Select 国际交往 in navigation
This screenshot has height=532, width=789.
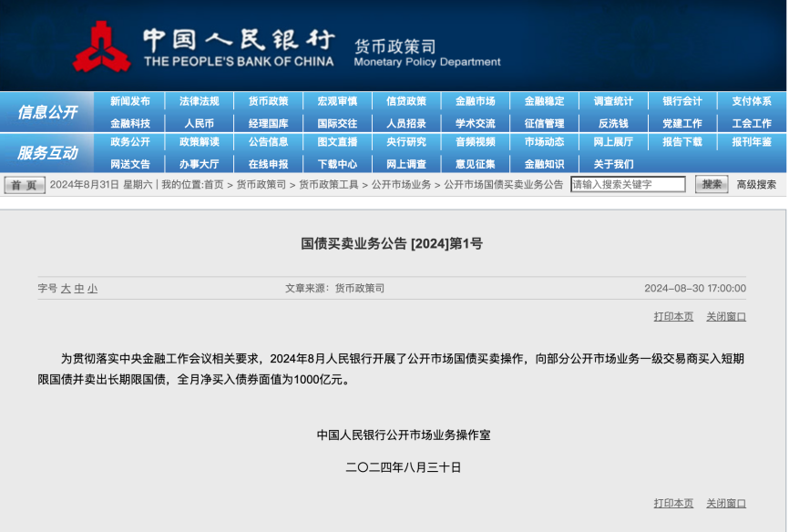337,123
